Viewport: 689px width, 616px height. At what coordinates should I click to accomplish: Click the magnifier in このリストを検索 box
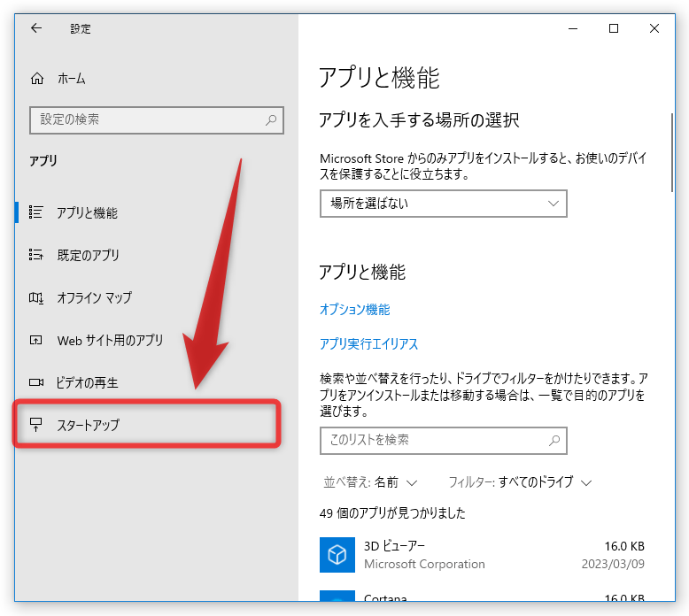pyautogui.click(x=554, y=440)
